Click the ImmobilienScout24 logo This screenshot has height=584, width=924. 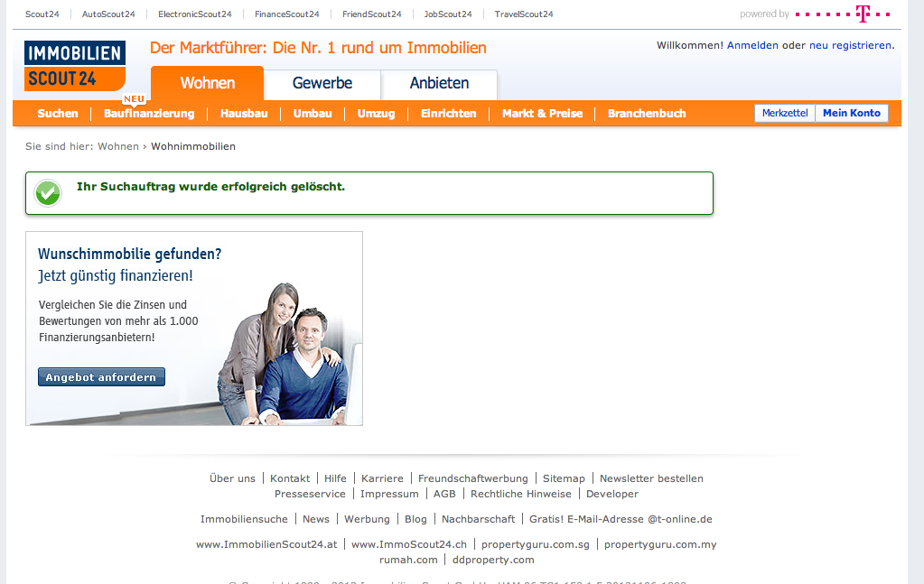(x=75, y=66)
